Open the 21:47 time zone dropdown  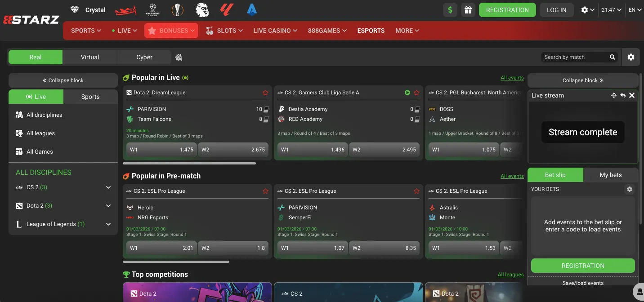click(612, 10)
